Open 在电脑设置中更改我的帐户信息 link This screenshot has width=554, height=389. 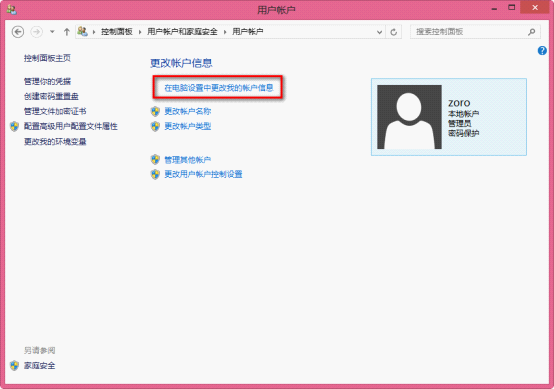[x=219, y=88]
